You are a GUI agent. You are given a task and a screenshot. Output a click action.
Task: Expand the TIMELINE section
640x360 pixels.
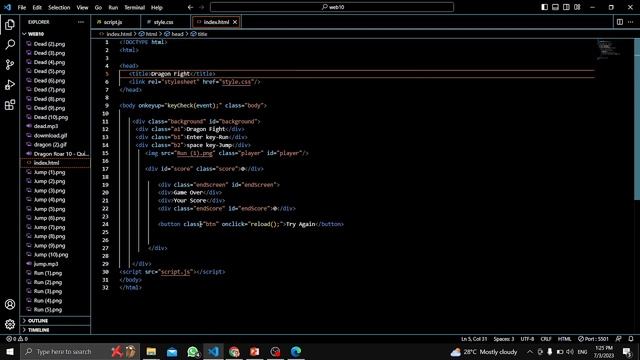click(x=55, y=330)
